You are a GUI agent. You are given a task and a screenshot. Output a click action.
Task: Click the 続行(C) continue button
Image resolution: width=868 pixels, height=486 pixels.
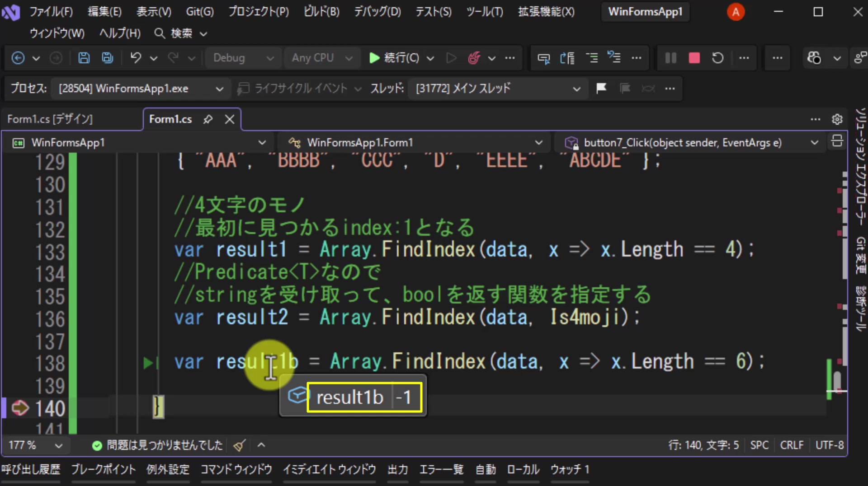(x=394, y=58)
